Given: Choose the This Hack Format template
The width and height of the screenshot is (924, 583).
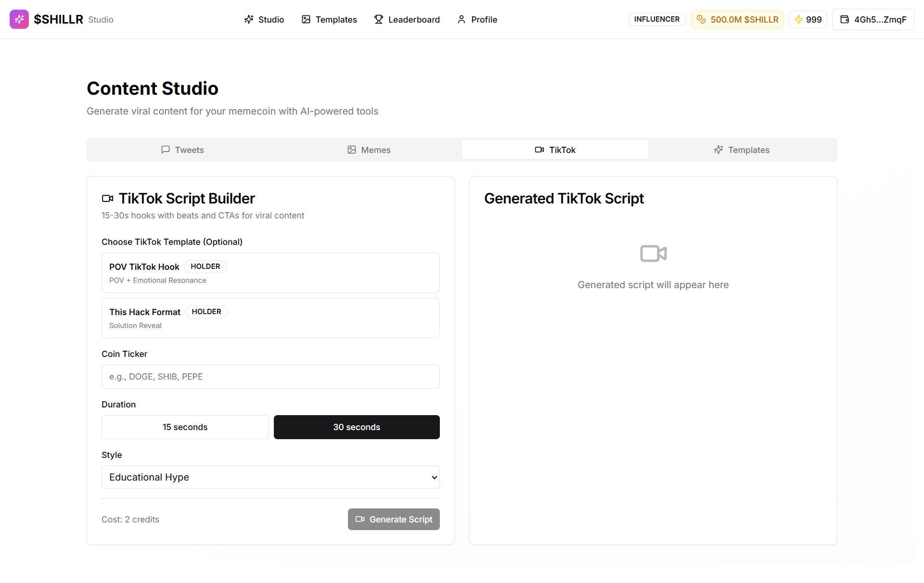Looking at the screenshot, I should click(270, 318).
